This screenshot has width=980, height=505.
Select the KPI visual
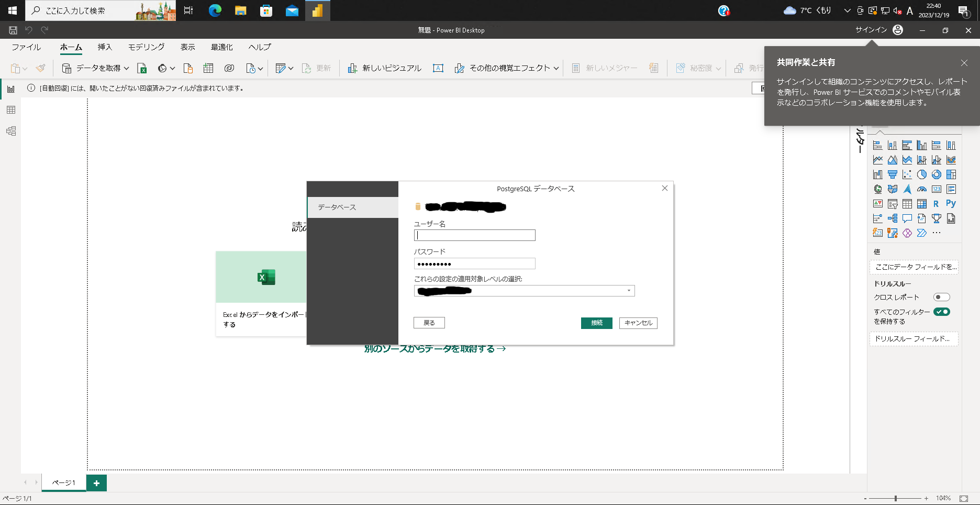tap(878, 204)
